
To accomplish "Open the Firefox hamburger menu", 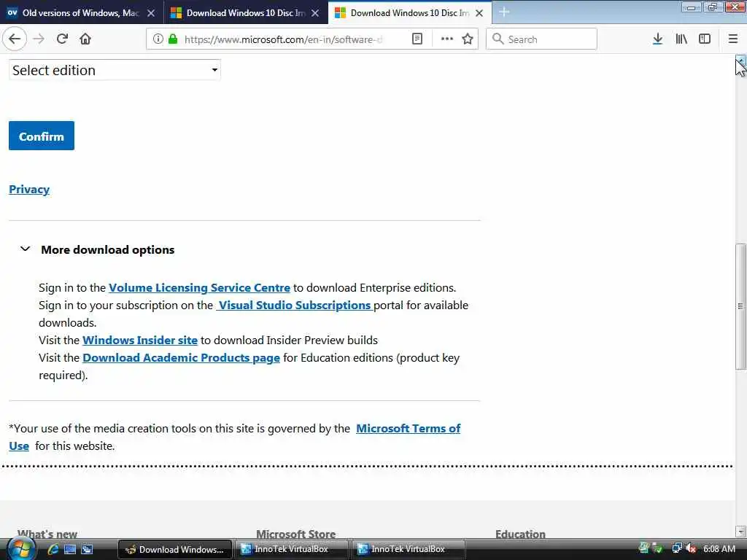I will [733, 39].
